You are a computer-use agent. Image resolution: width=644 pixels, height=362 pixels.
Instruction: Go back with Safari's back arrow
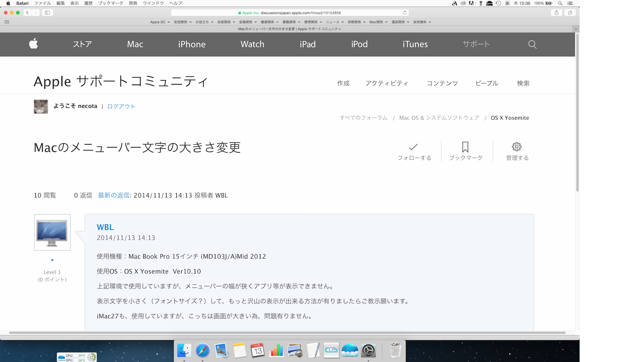point(27,12)
